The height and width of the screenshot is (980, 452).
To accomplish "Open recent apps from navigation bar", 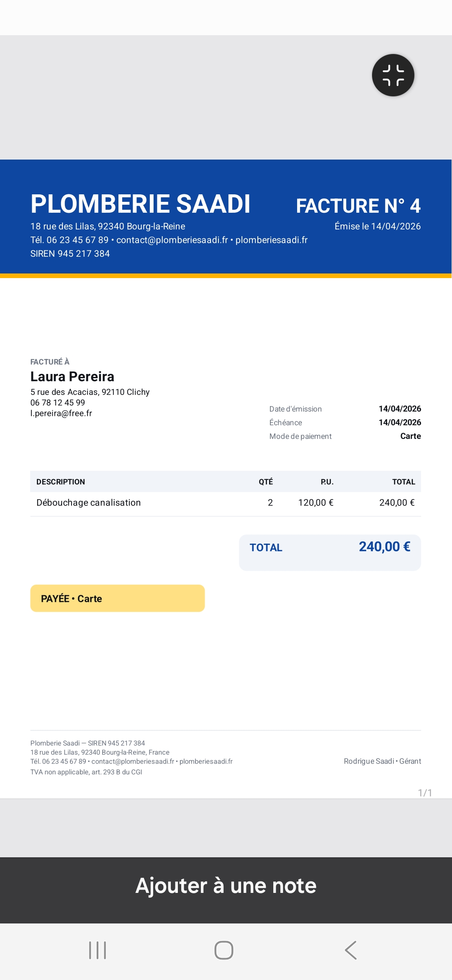I will pyautogui.click(x=98, y=950).
